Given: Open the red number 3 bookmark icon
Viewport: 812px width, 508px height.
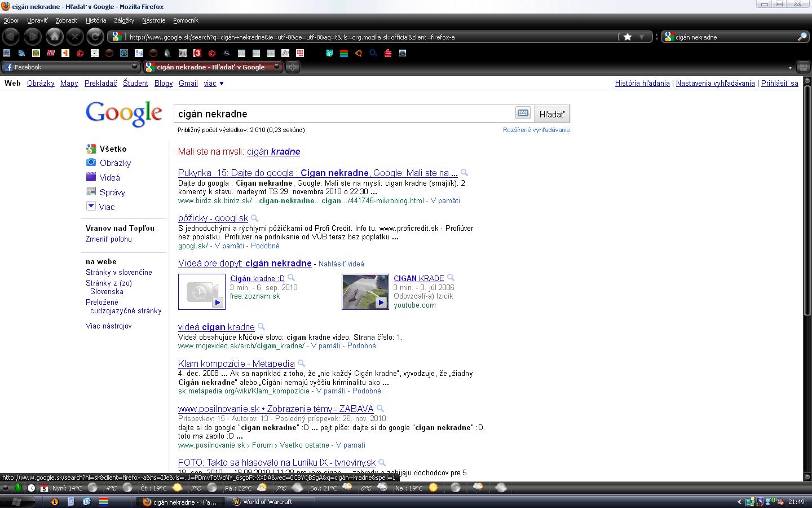Looking at the screenshot, I should 197,53.
